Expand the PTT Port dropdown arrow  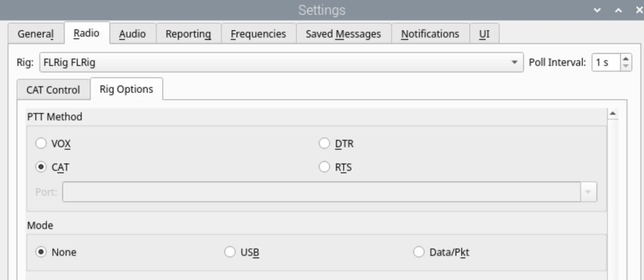pos(588,192)
